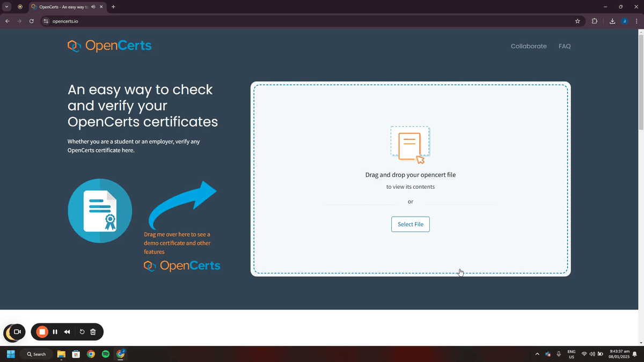
Task: Open the notification bell
Action: [x=635, y=354]
